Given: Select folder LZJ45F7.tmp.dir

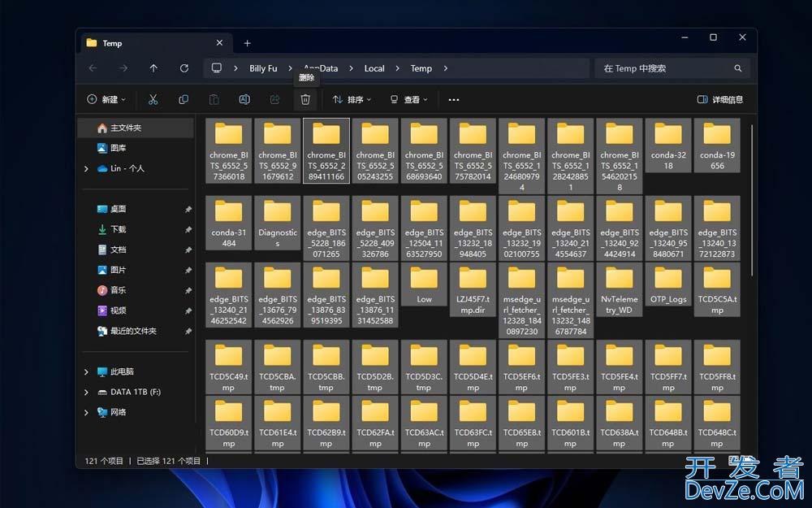Looking at the screenshot, I should [x=473, y=290].
